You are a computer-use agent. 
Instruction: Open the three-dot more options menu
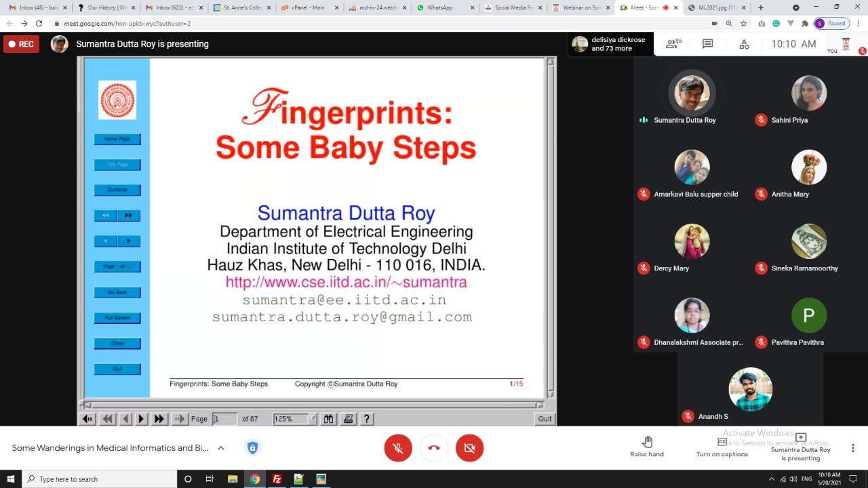pos(852,448)
